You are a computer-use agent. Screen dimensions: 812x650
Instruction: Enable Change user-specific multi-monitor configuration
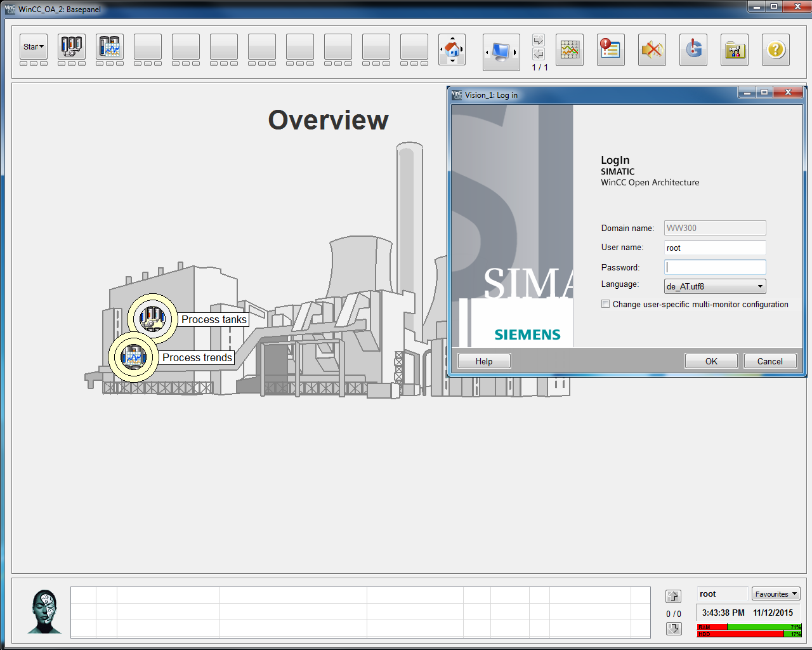pyautogui.click(x=606, y=304)
